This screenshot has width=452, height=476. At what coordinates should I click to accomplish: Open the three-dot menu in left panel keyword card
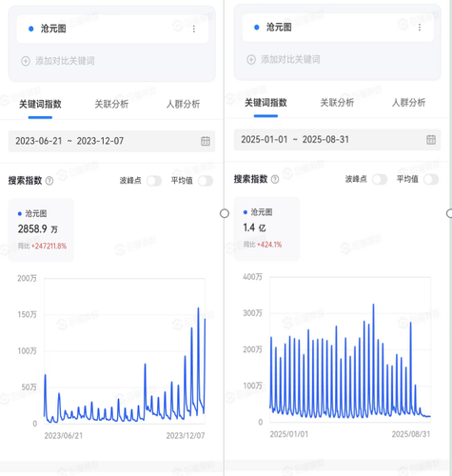click(194, 30)
